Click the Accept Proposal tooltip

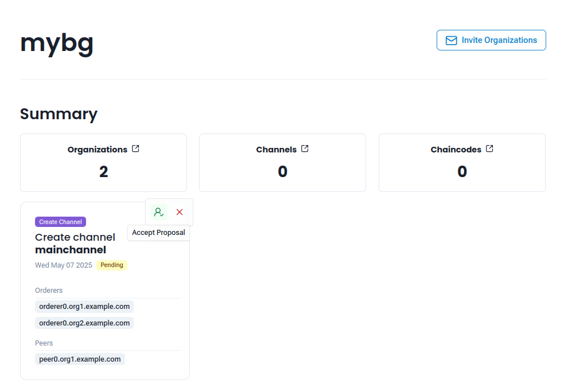[x=159, y=233]
